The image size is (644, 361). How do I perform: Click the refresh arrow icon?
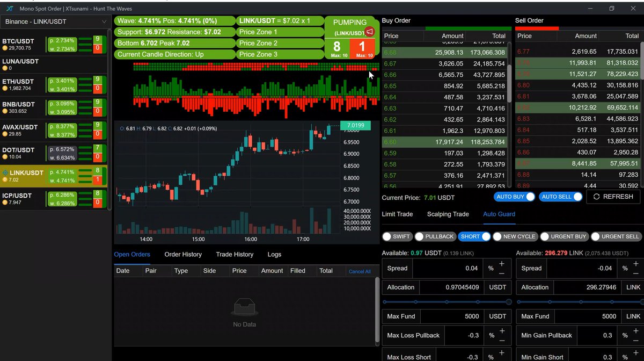(x=596, y=197)
